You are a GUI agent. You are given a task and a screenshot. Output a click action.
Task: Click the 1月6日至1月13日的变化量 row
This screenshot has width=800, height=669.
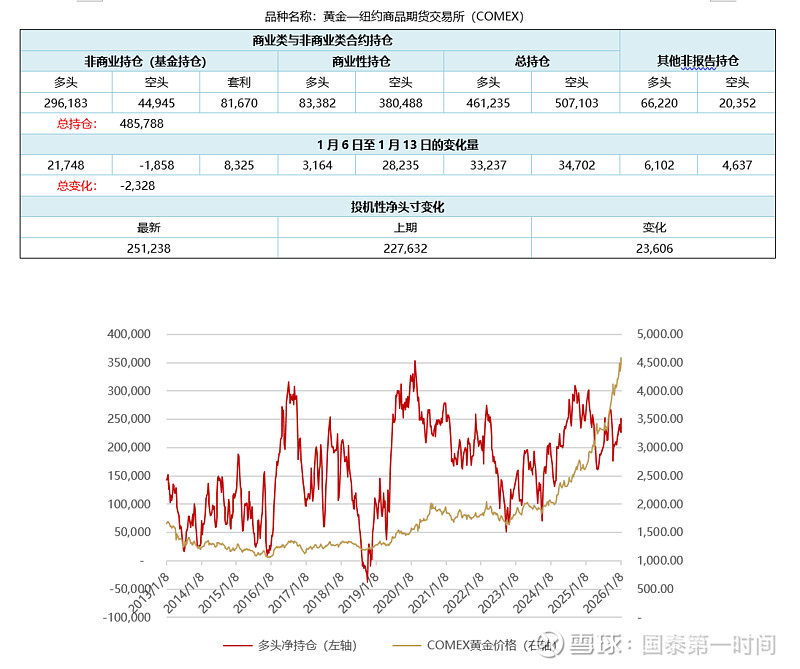[398, 144]
